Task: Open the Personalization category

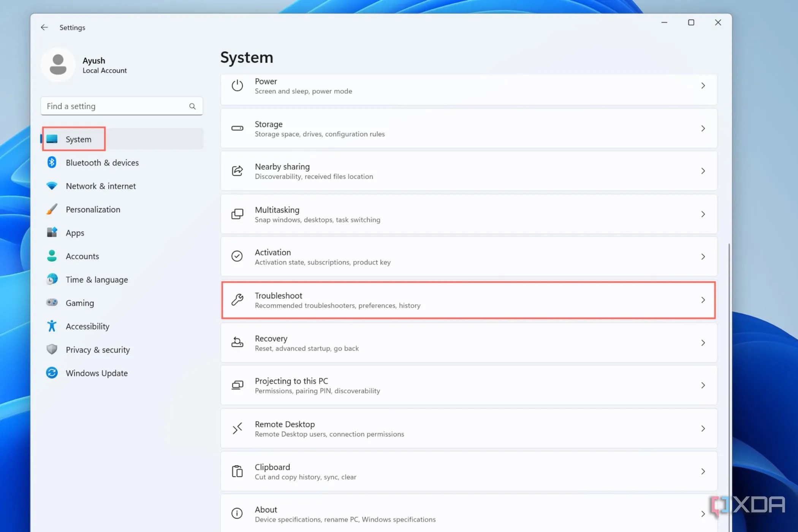Action: [x=122, y=209]
